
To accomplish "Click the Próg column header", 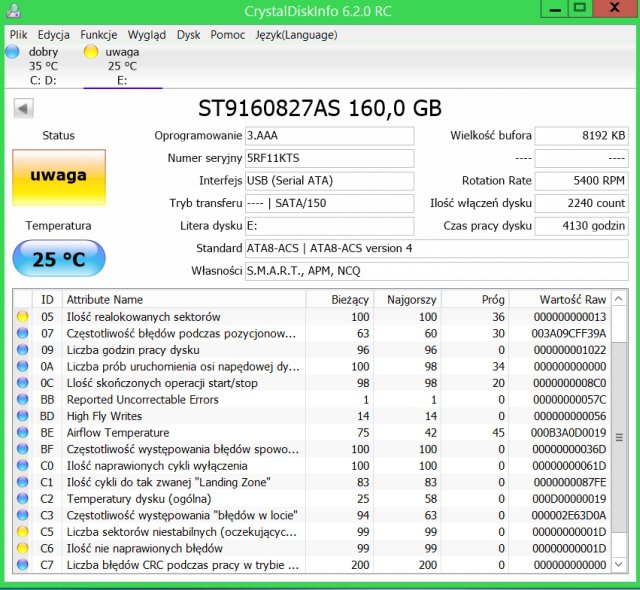I will click(x=475, y=299).
